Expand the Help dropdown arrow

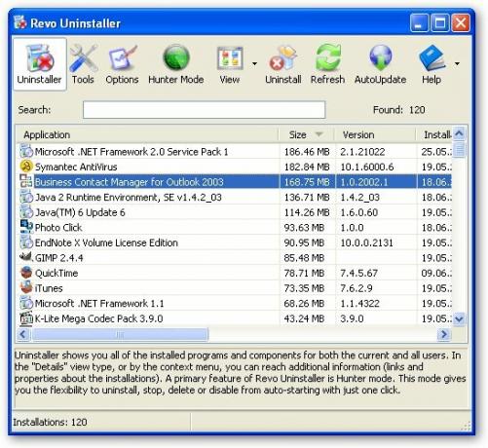457,63
